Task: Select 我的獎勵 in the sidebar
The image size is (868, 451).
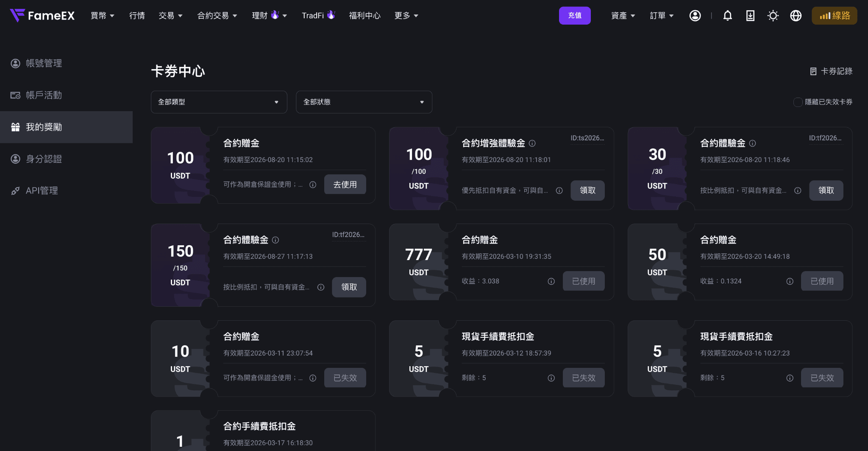Action: click(66, 127)
